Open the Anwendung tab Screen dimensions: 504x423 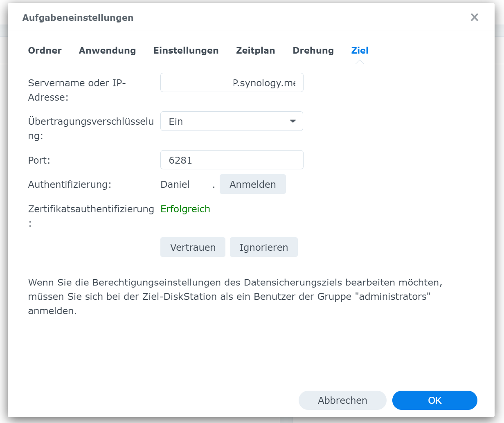pos(107,50)
